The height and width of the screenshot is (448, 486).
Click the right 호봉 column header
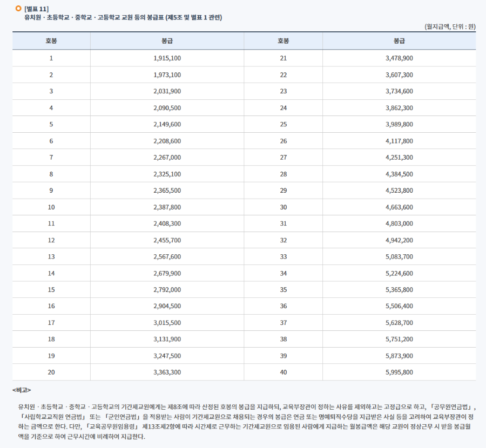[282, 41]
